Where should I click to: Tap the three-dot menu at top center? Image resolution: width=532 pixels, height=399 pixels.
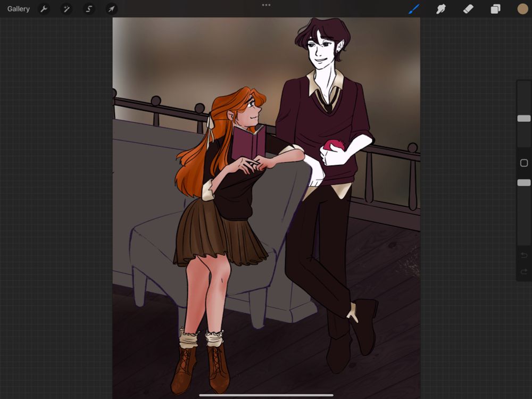(x=266, y=5)
